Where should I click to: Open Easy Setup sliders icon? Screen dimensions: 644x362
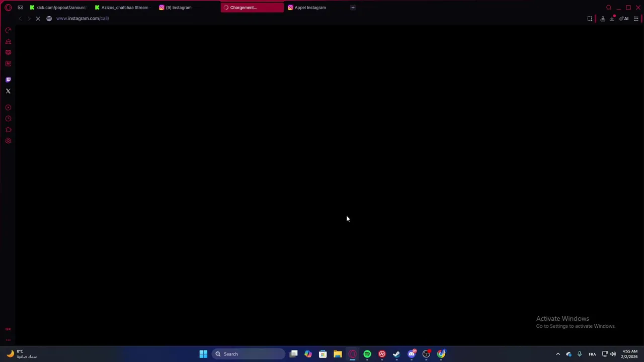tap(636, 19)
